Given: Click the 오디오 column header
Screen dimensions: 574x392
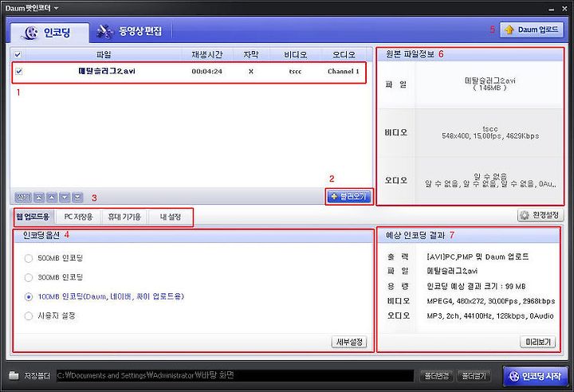Looking at the screenshot, I should [x=344, y=54].
